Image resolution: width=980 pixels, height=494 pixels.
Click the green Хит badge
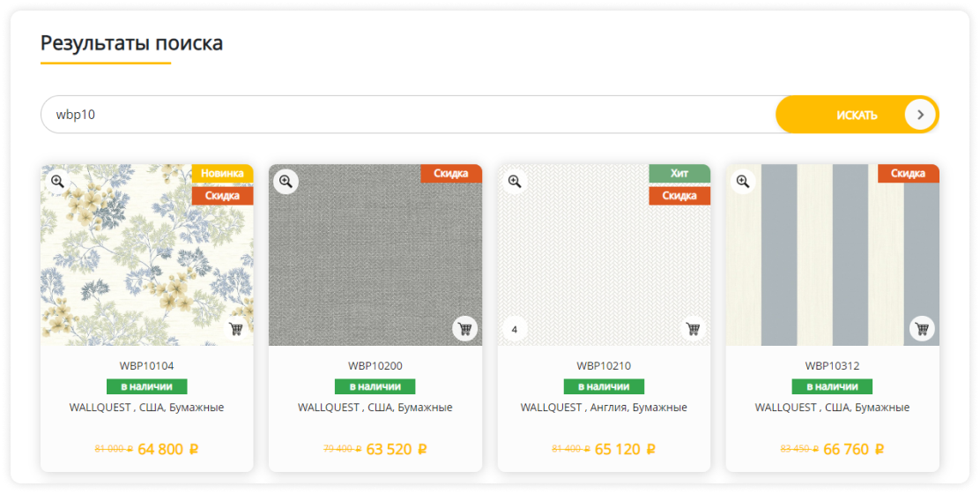click(679, 174)
